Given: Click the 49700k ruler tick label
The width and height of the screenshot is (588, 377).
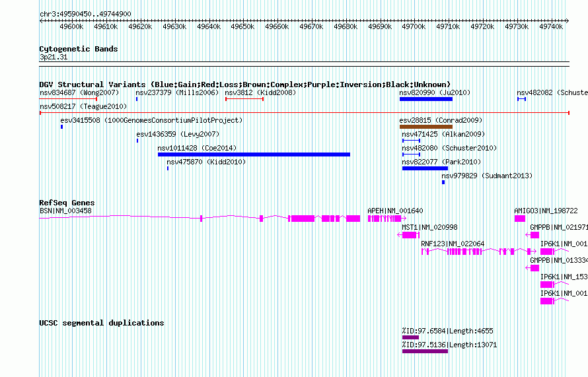Looking at the screenshot, I should [x=414, y=26].
